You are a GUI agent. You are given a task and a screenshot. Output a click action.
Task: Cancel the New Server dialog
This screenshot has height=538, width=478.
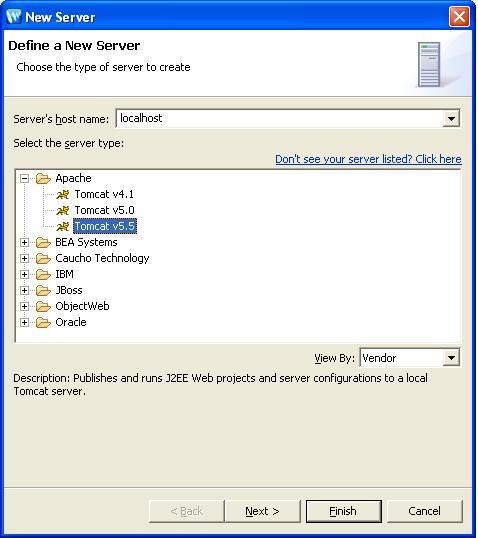[x=424, y=511]
